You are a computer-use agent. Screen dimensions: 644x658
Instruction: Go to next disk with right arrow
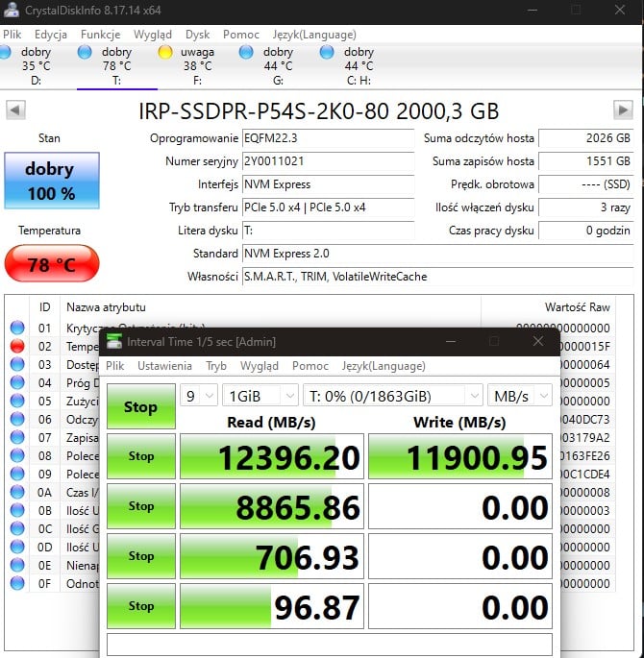pyautogui.click(x=623, y=110)
